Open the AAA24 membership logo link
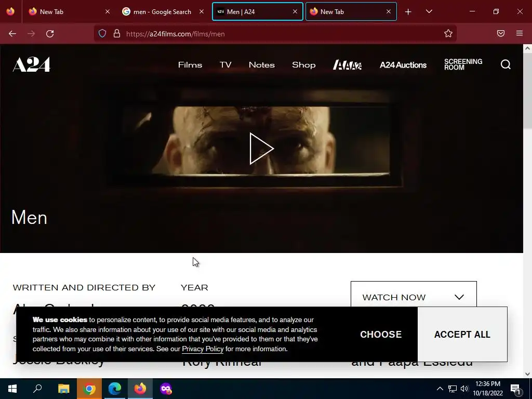The width and height of the screenshot is (532, 399). click(x=347, y=65)
